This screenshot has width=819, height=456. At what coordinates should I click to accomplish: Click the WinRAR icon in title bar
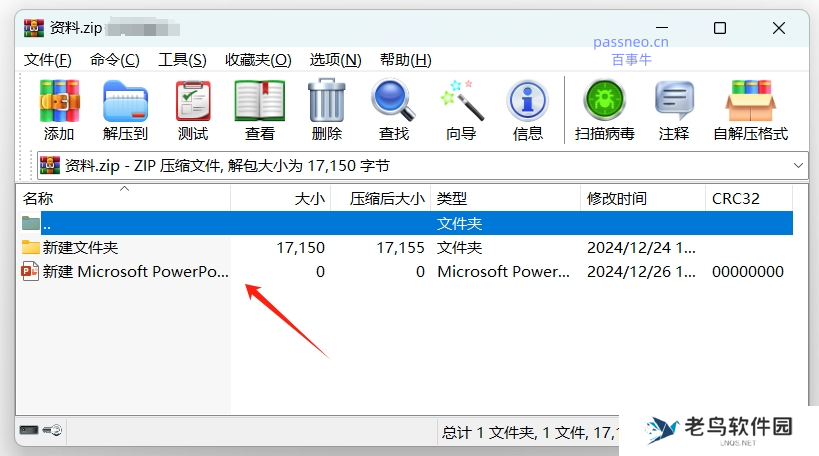coord(34,28)
